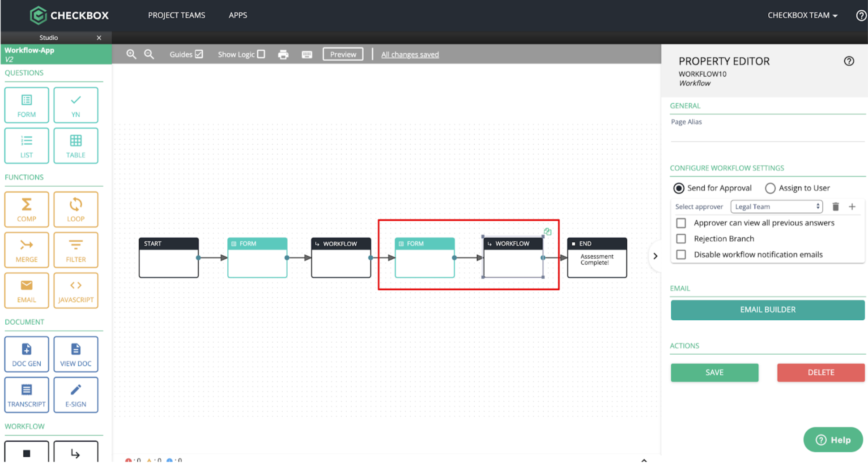This screenshot has width=868, height=464.
Task: Click the Workflow-App V2 title
Action: [30, 54]
